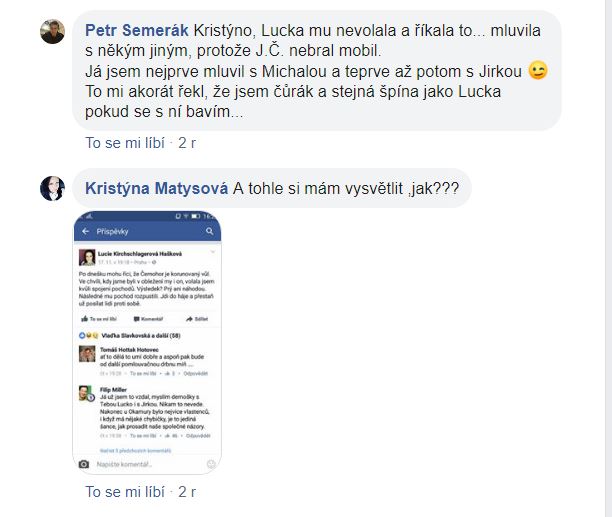Expand the chevron menu on Lucie's post
This screenshot has width=612, height=517.
pyautogui.click(x=213, y=252)
